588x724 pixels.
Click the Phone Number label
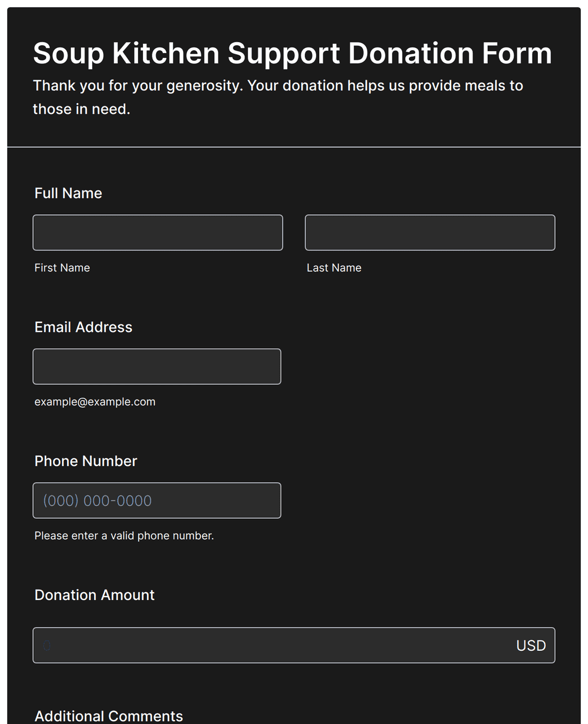[86, 461]
